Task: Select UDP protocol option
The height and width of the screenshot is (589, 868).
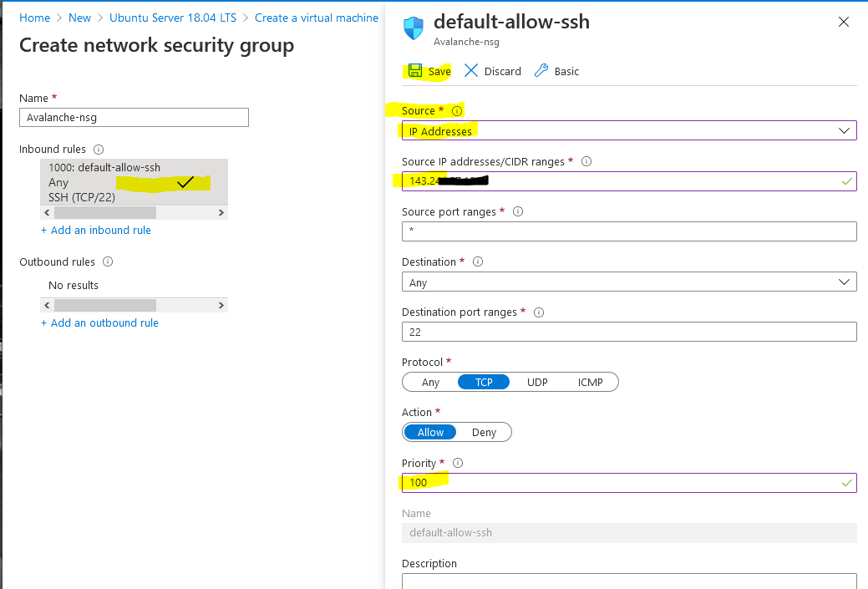Action: click(537, 383)
